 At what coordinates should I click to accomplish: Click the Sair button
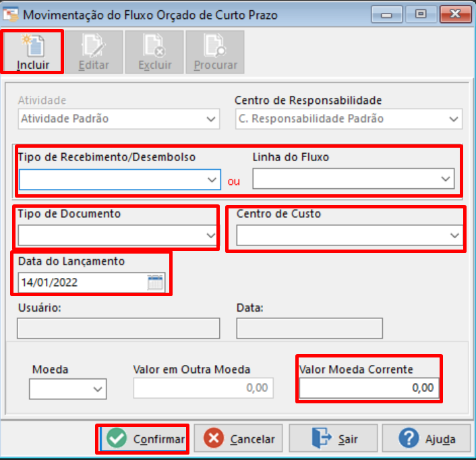click(x=333, y=438)
